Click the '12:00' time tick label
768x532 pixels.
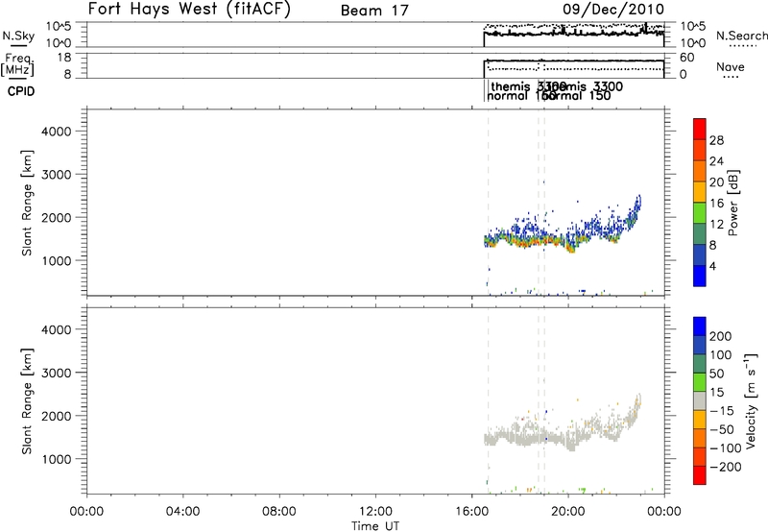375,512
